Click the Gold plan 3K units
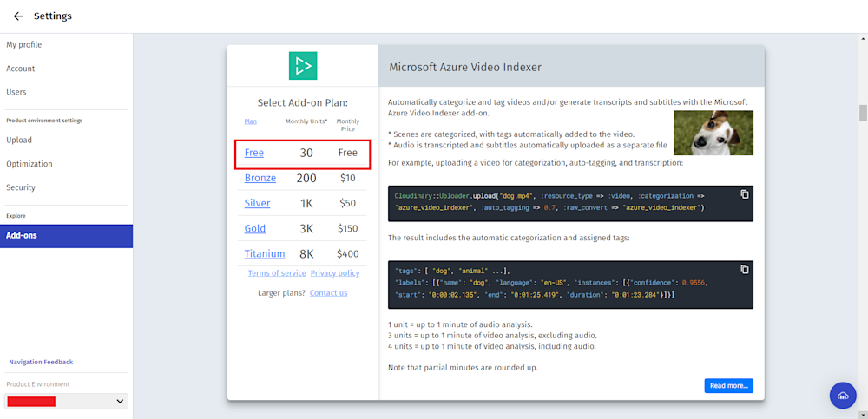This screenshot has height=419, width=868. pos(306,229)
